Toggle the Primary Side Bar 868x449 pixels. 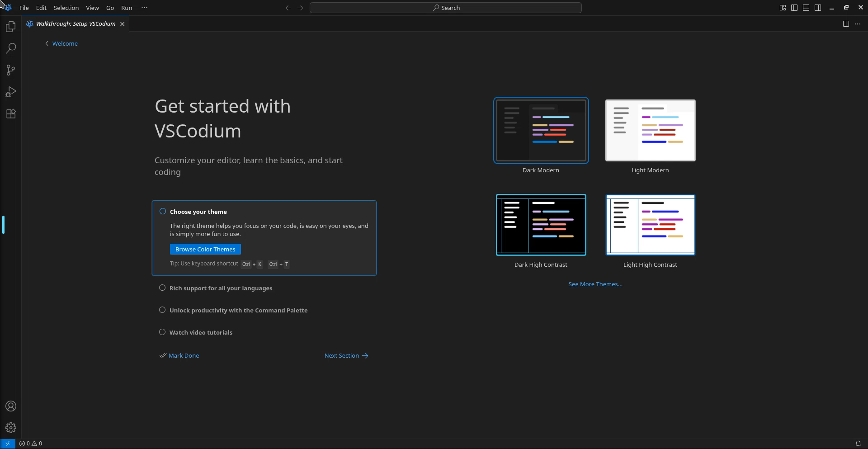(x=794, y=8)
